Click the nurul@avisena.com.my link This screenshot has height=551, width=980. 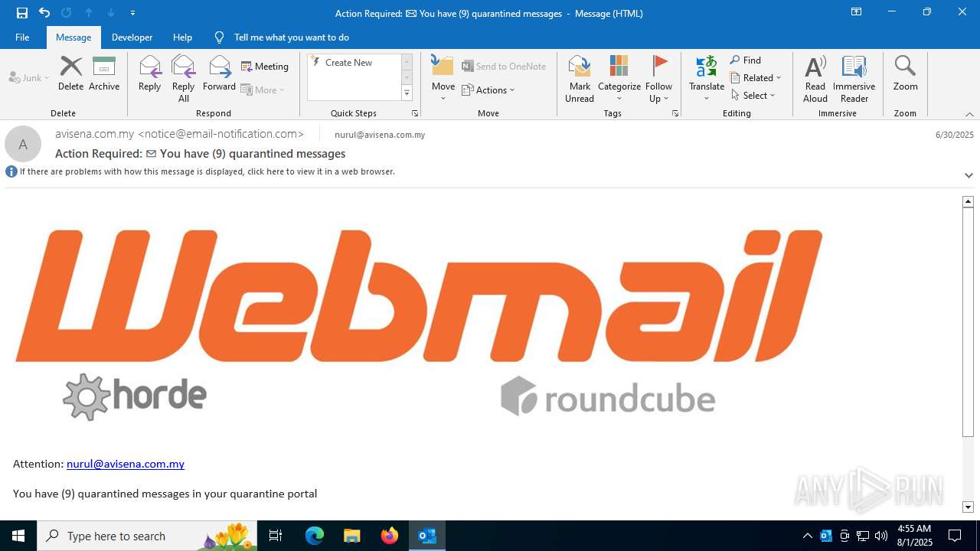(126, 464)
